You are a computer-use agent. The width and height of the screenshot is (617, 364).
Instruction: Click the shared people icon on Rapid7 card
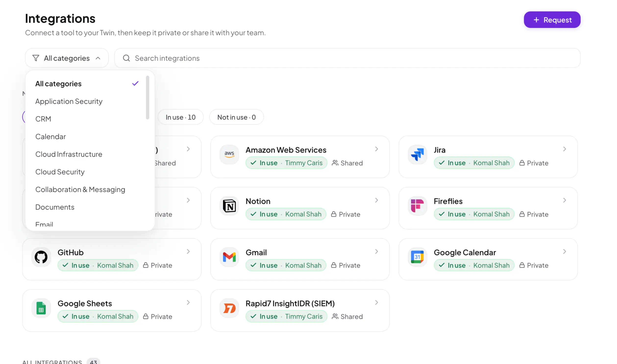tap(335, 316)
